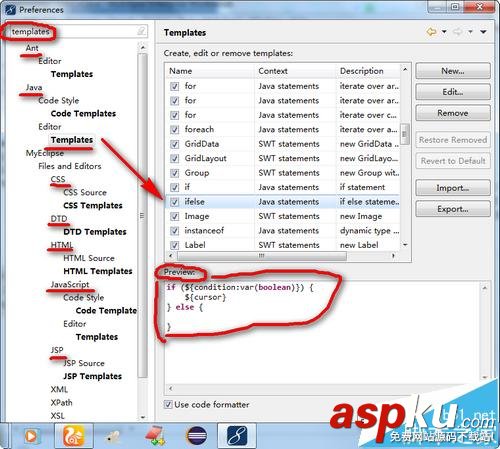Click the forward navigation arrow icon

[x=458, y=32]
